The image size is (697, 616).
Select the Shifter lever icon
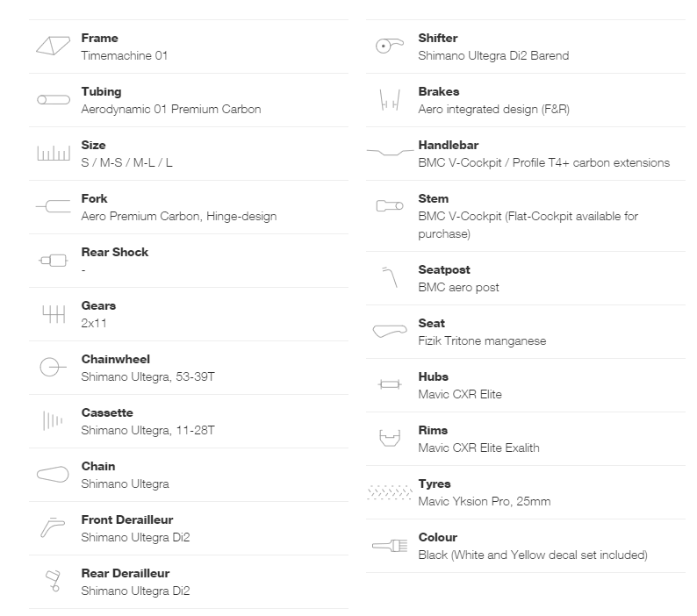pos(390,46)
